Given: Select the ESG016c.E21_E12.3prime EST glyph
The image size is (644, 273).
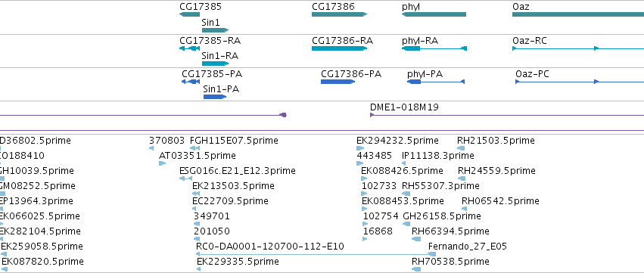Looking at the screenshot, I should click(185, 178).
